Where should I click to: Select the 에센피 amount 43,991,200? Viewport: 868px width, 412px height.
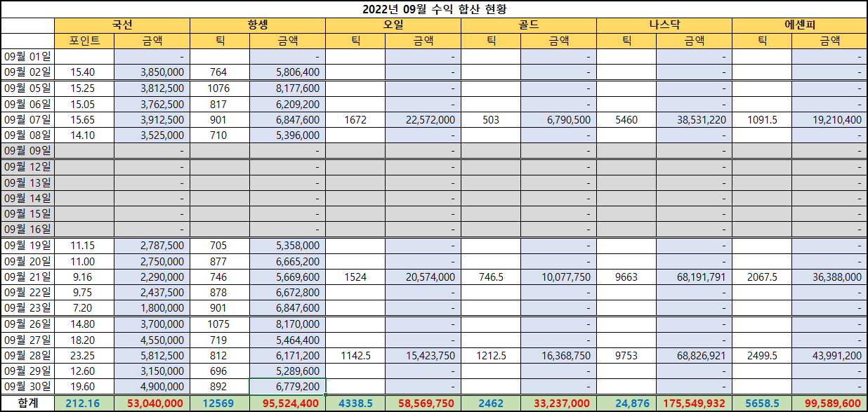coord(829,356)
